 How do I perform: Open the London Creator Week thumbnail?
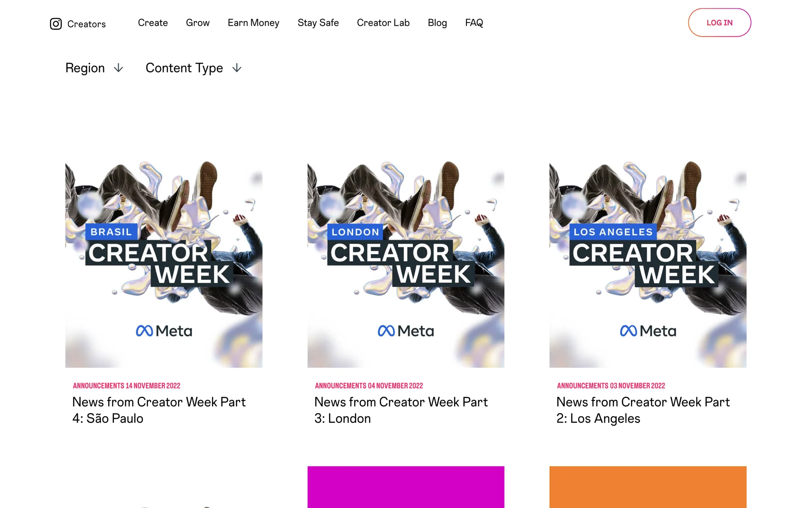[406, 265]
